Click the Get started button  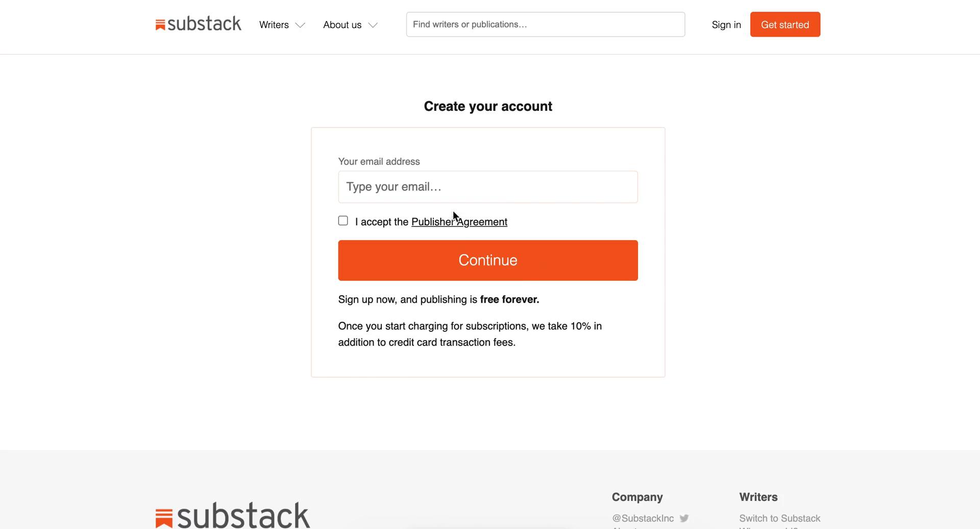click(785, 25)
